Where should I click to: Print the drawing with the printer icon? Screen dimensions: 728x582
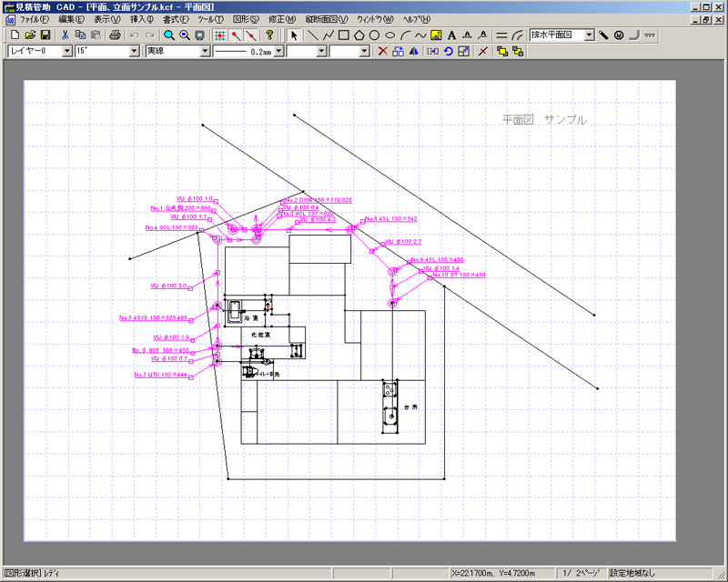click(x=115, y=35)
